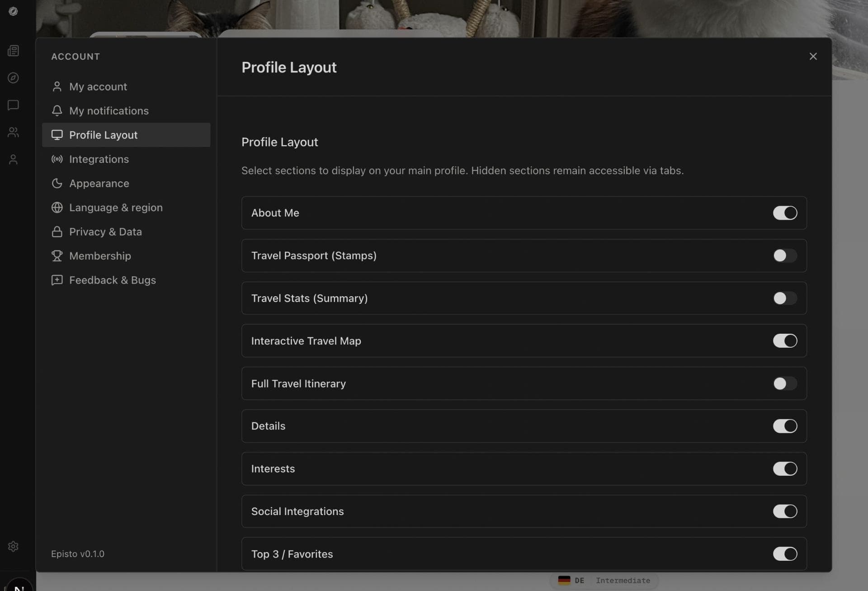Click the compass logo icon at top left
The image size is (868, 591).
click(13, 11)
